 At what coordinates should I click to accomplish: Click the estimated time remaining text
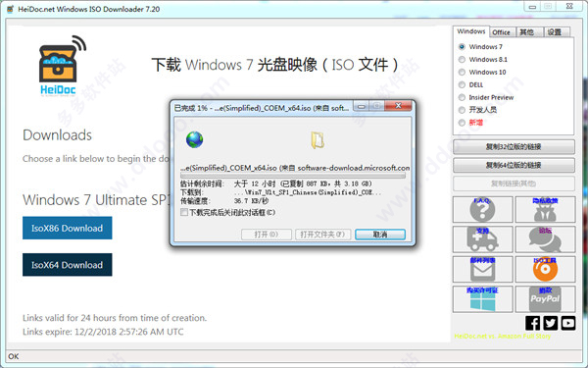click(x=276, y=184)
